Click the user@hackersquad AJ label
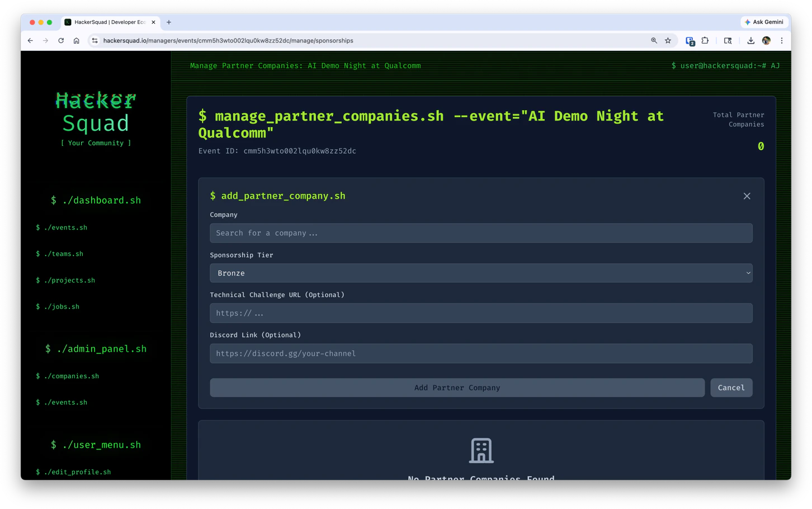The height and width of the screenshot is (509, 812). pyautogui.click(x=725, y=66)
